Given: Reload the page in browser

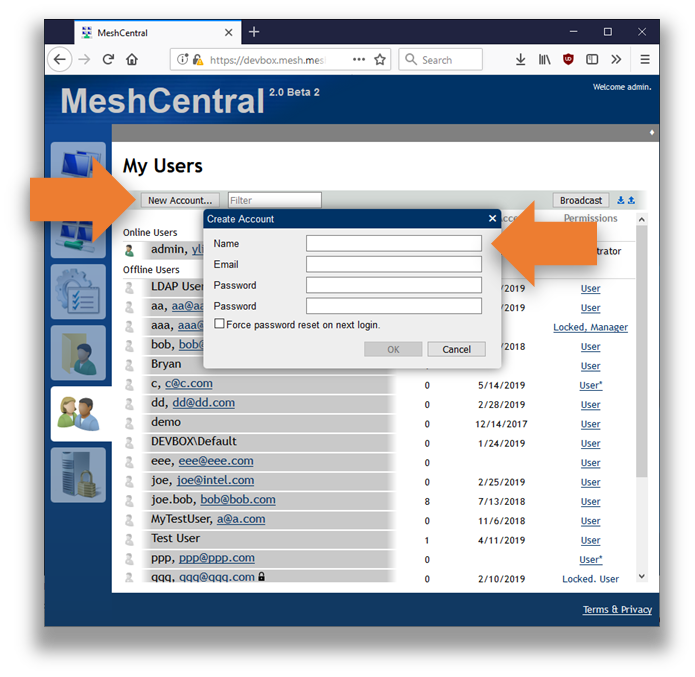Looking at the screenshot, I should [108, 60].
